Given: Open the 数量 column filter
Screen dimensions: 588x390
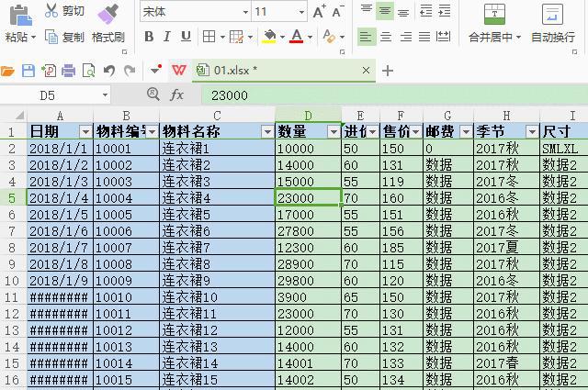Looking at the screenshot, I should (x=334, y=132).
